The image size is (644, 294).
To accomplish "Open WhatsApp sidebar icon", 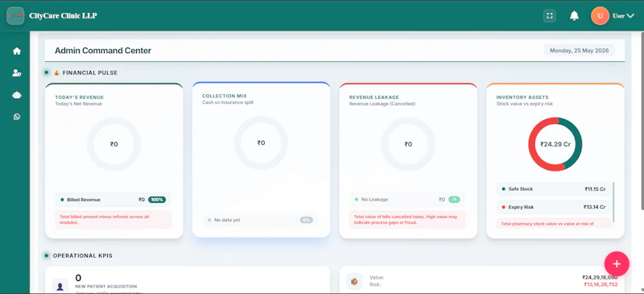I will (x=16, y=117).
